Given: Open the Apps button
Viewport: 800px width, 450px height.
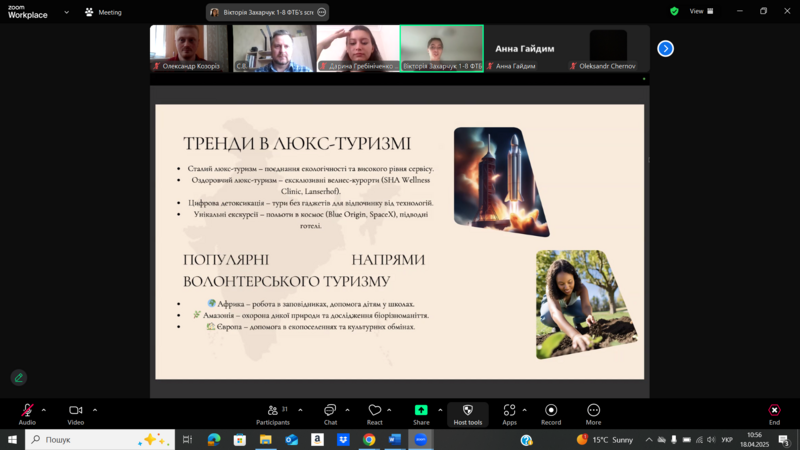Looking at the screenshot, I should click(x=509, y=414).
